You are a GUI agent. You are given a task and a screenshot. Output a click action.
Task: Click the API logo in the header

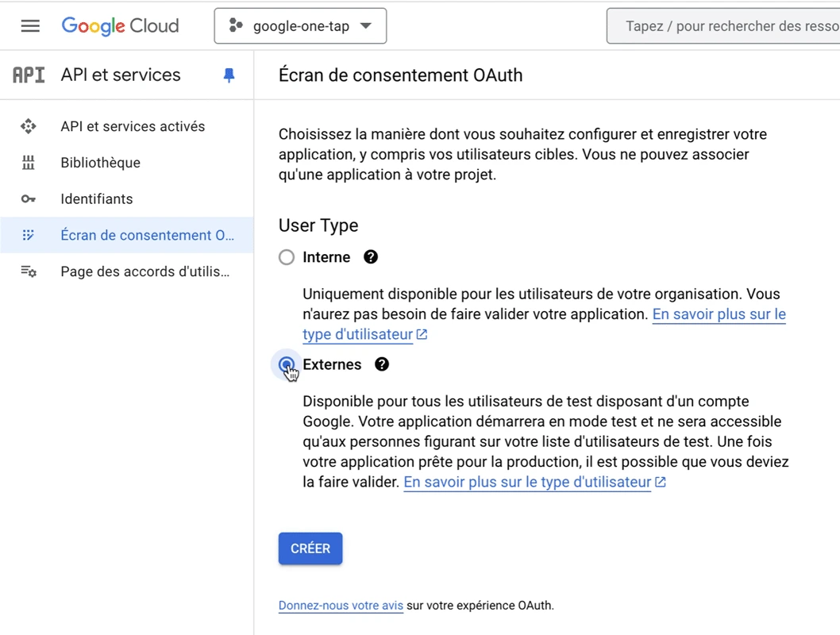[29, 74]
